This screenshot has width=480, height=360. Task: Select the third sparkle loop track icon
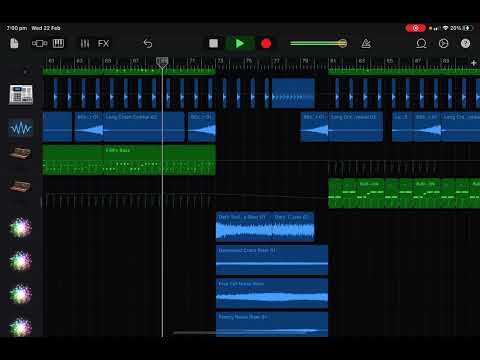pyautogui.click(x=20, y=294)
